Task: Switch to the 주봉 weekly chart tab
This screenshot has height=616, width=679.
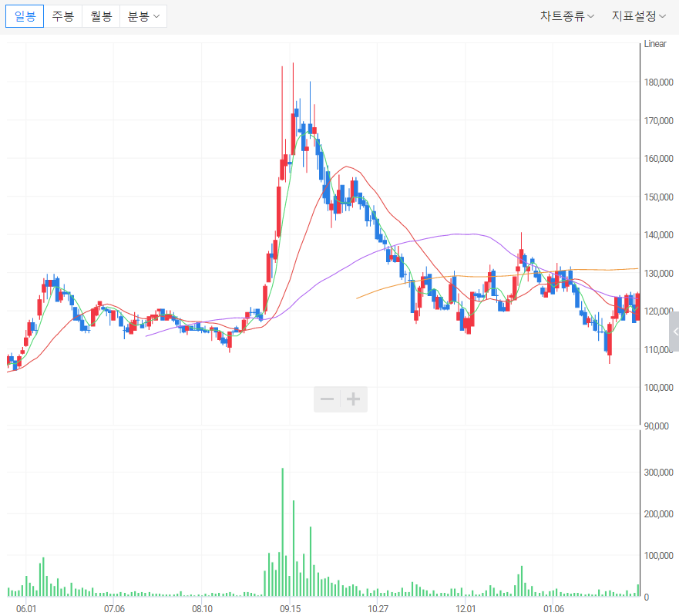Action: pyautogui.click(x=62, y=16)
